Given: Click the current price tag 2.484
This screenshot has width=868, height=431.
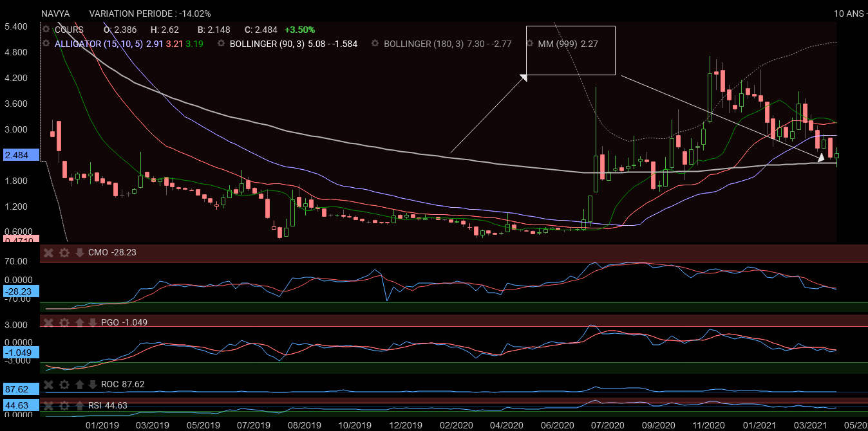Looking at the screenshot, I should coord(20,155).
